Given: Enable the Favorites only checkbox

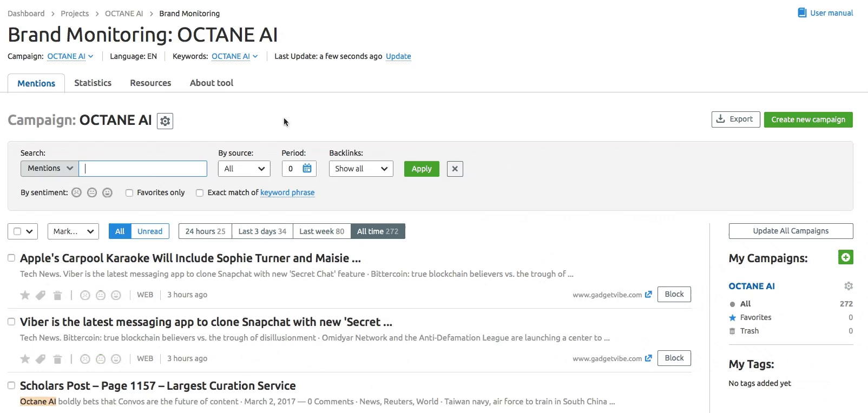Looking at the screenshot, I should coord(129,193).
